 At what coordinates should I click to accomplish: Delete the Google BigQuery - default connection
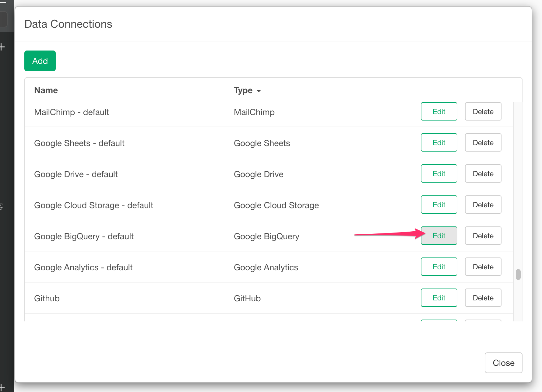483,236
